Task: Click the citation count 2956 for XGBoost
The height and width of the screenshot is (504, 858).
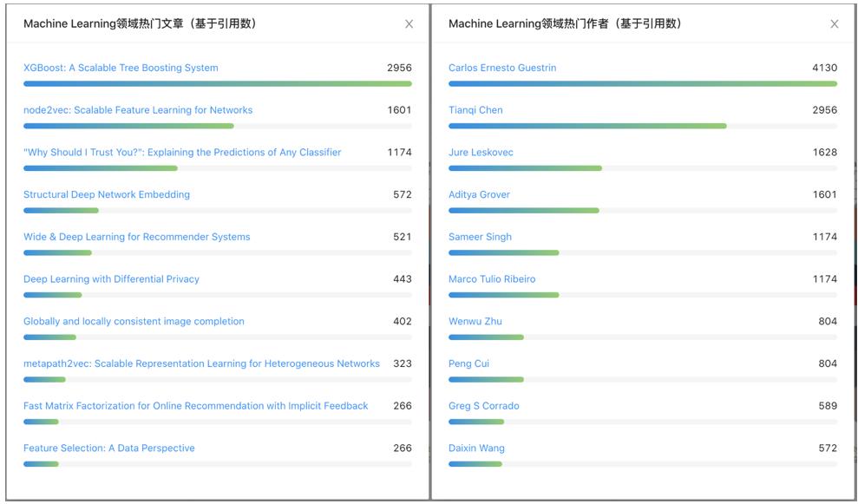Action: point(399,68)
